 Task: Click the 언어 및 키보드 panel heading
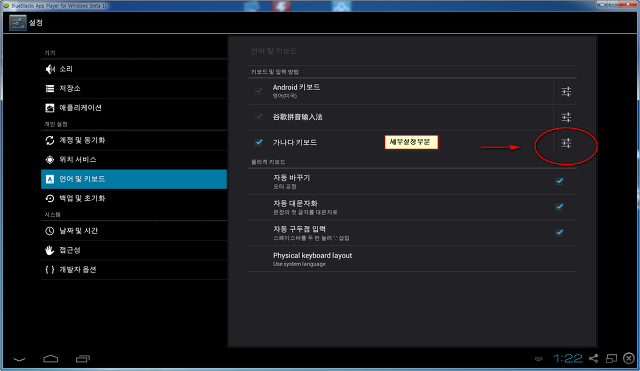pyautogui.click(x=273, y=51)
